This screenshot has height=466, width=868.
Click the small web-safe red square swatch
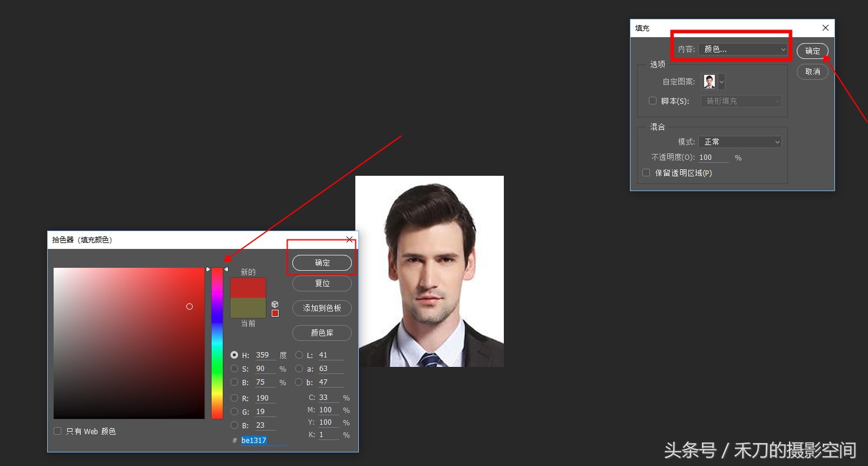pyautogui.click(x=275, y=313)
